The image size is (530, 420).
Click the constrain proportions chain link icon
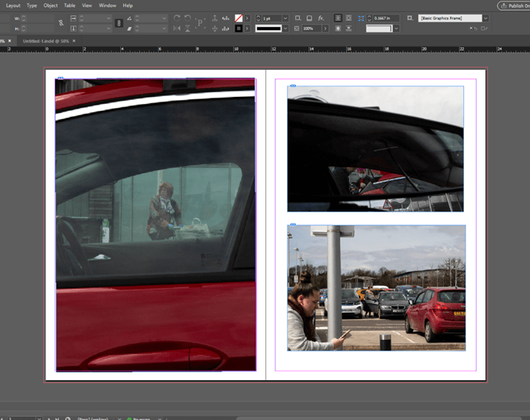[61, 23]
